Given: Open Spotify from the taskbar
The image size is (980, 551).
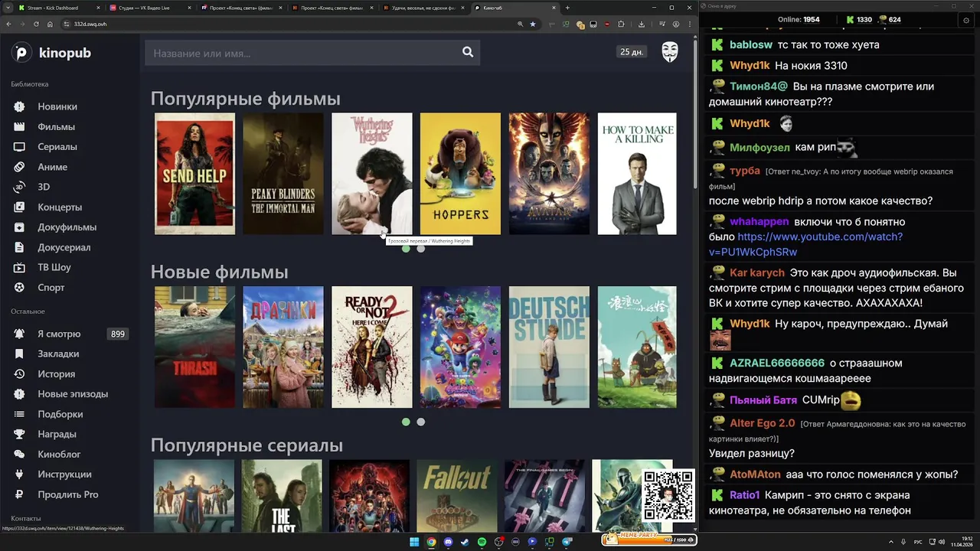Looking at the screenshot, I should tap(482, 542).
